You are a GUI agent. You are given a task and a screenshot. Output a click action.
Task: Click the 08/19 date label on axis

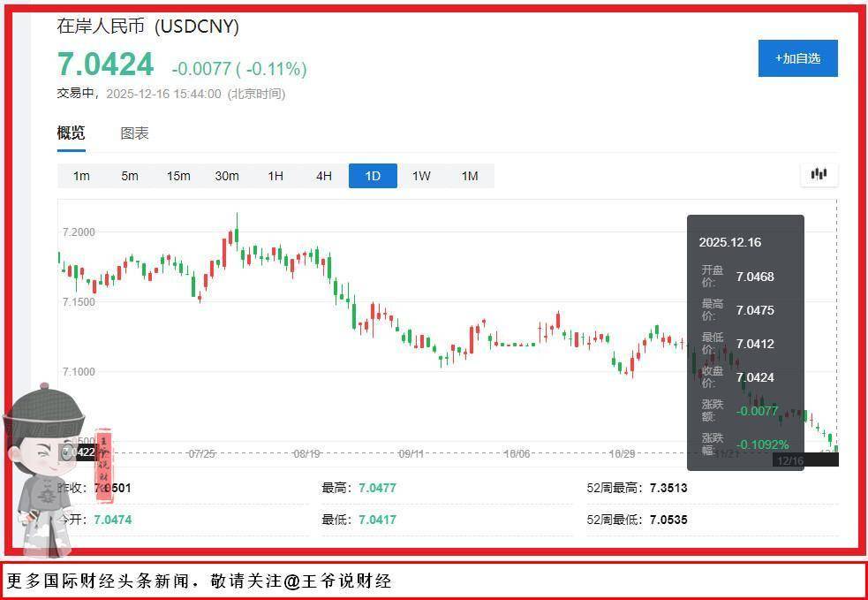[306, 453]
